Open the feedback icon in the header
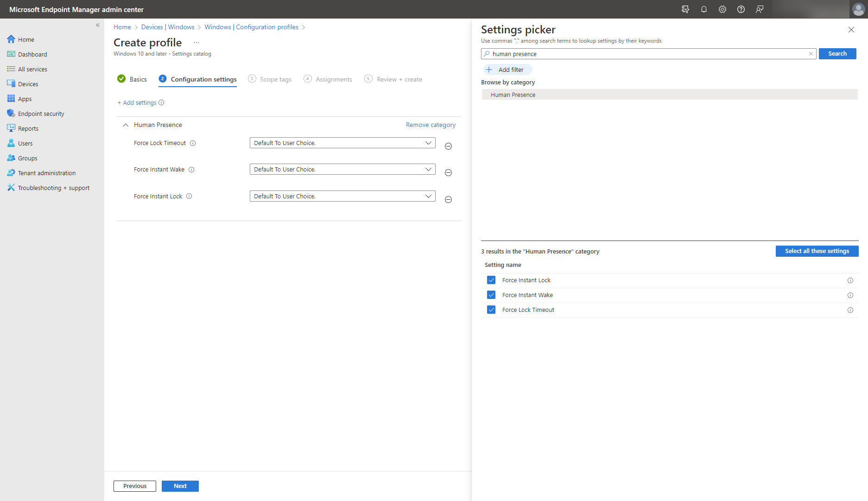 (x=760, y=9)
